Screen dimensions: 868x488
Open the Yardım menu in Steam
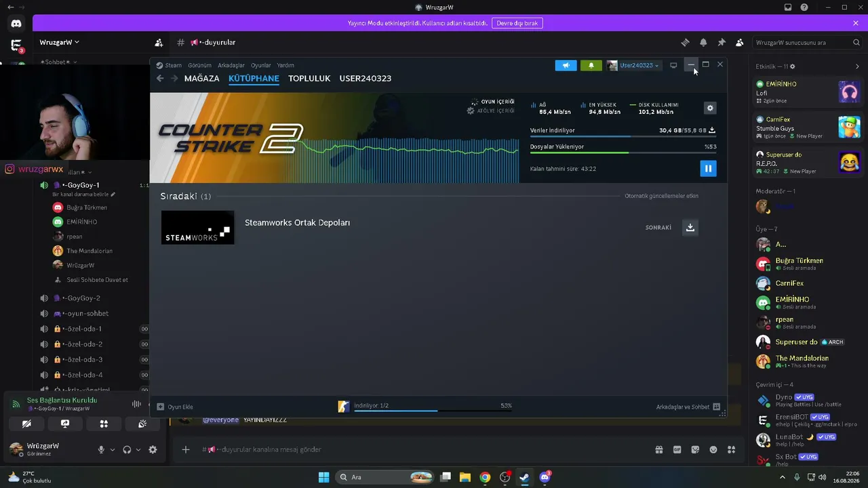285,66
